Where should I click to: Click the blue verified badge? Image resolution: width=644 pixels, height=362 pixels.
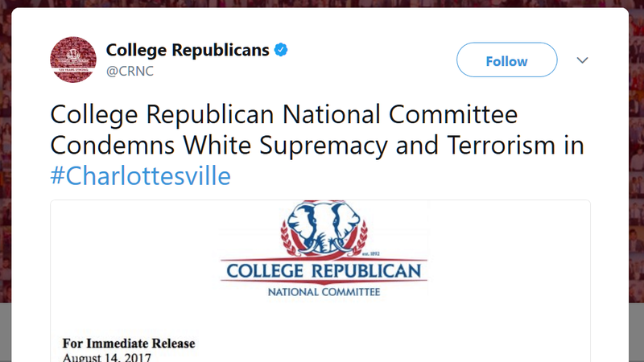click(x=281, y=50)
